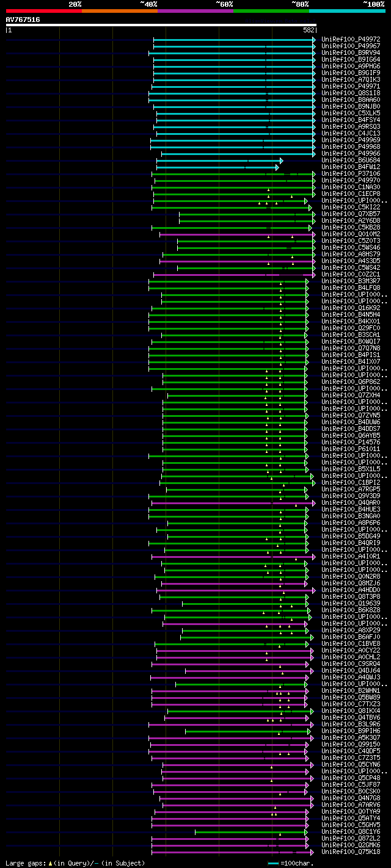Click UniRef100_A4I0R1 label
This screenshot has height=868, width=391.
coord(351,556)
